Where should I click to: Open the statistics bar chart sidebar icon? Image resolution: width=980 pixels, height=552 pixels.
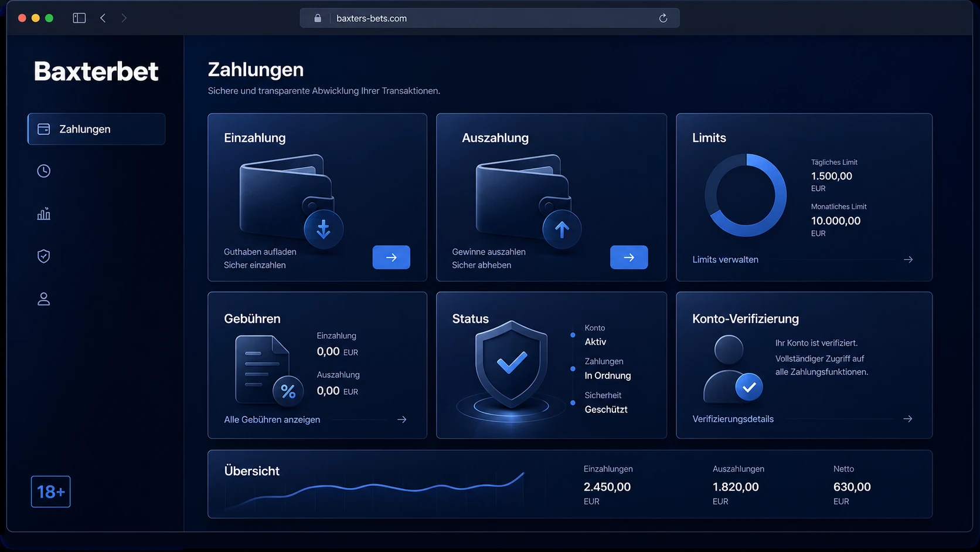(44, 214)
